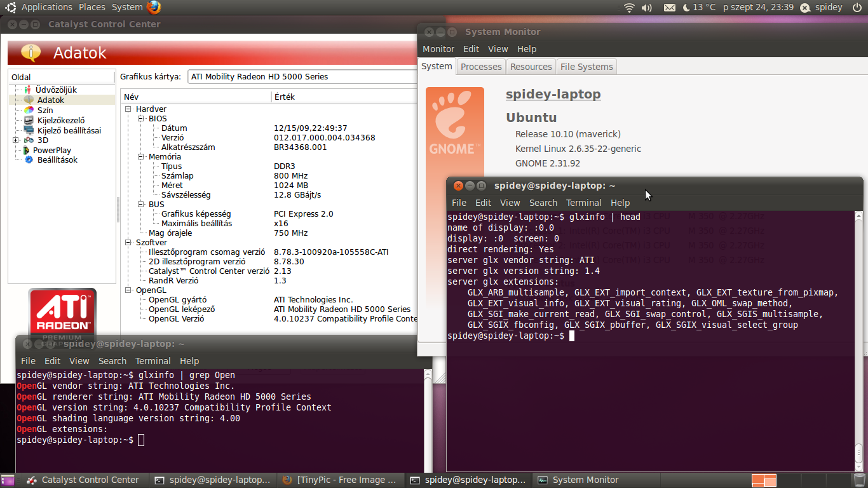Open the Monitor menu in System Monitor
This screenshot has height=488, width=868.
coord(438,49)
